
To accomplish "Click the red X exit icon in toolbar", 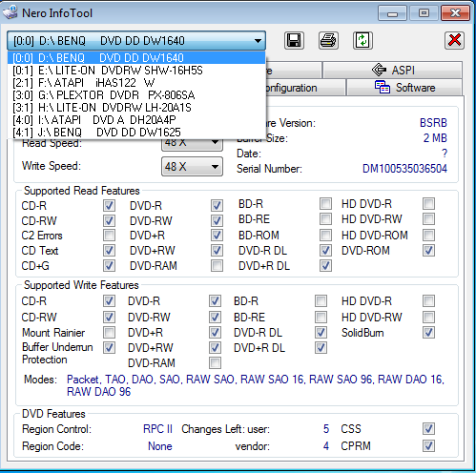I will tap(454, 40).
